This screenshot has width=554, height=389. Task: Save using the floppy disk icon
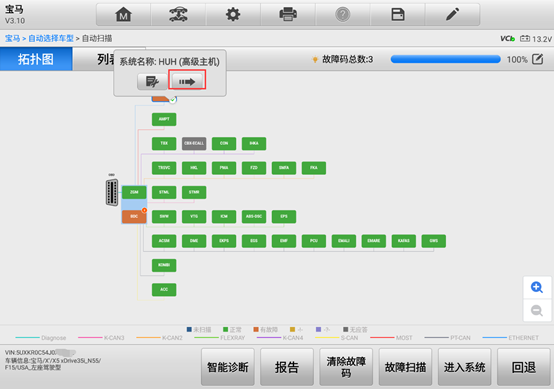[397, 14]
